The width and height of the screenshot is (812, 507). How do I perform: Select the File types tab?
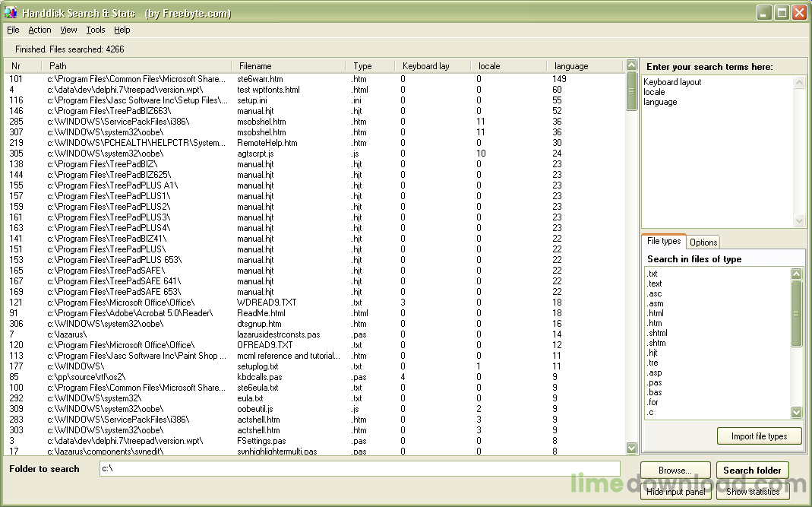click(663, 242)
